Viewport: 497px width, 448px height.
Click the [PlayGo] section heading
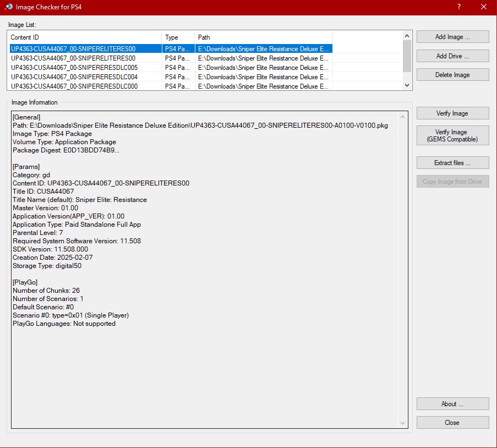pyautogui.click(x=25, y=282)
